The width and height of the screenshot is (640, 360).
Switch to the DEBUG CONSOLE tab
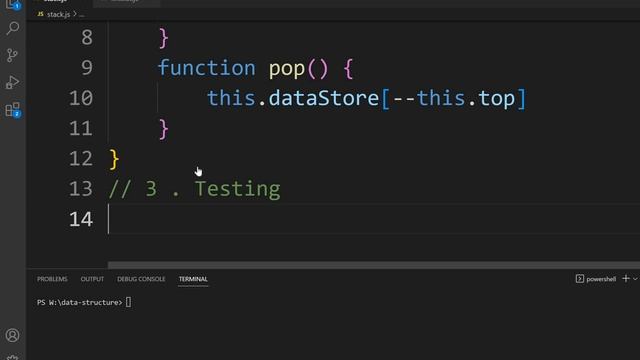(141, 279)
